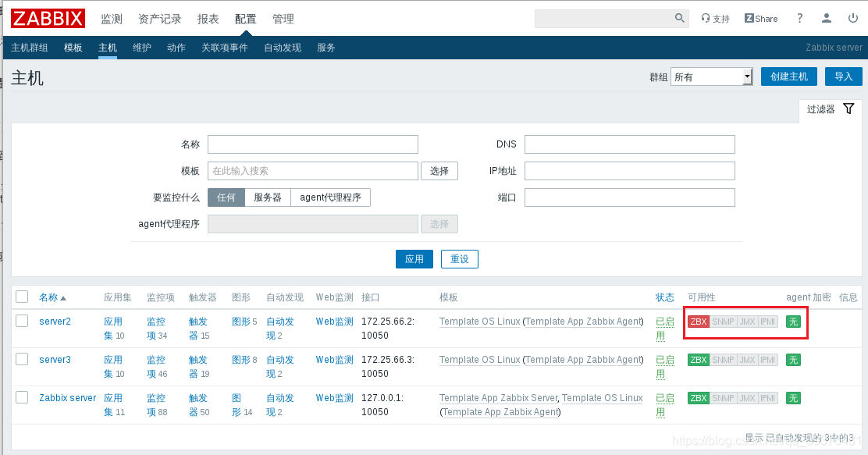Focus the 端口 filter input
This screenshot has width=868, height=455.
[x=629, y=197]
